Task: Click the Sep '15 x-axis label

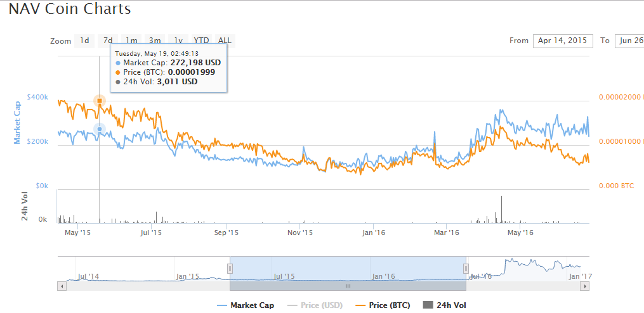Action: 227,233
